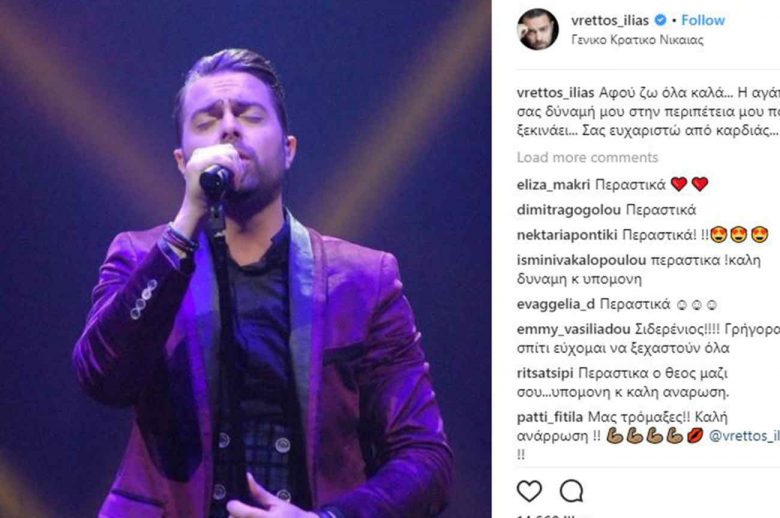View evaggelia_d commenter profile
This screenshot has width=780, height=518.
[x=556, y=305]
